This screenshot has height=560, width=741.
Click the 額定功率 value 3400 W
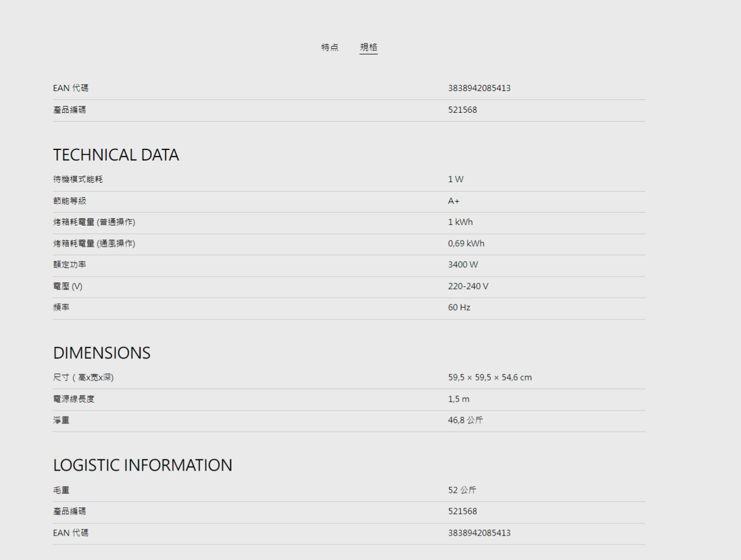(462, 265)
